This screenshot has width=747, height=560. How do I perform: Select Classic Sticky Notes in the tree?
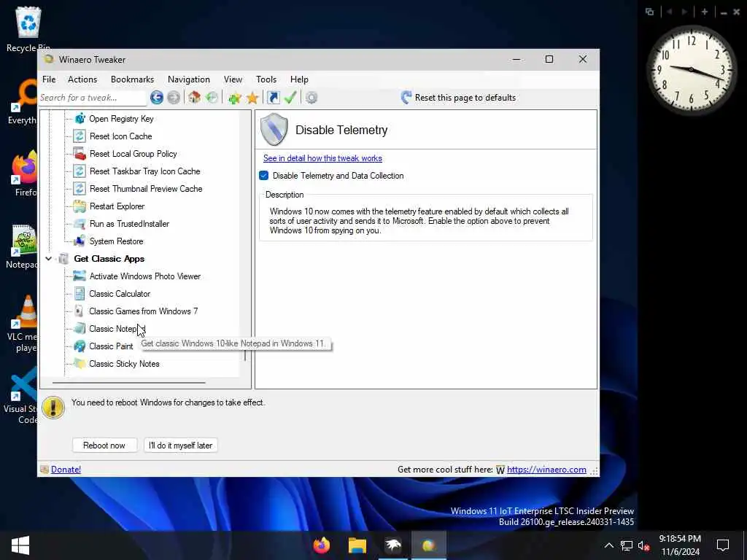click(124, 364)
